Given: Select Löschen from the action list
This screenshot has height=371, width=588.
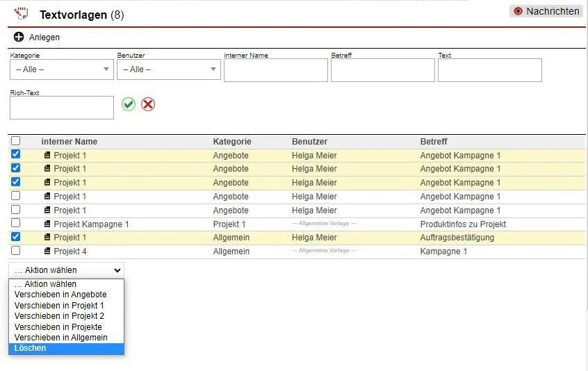Looking at the screenshot, I should click(66, 348).
